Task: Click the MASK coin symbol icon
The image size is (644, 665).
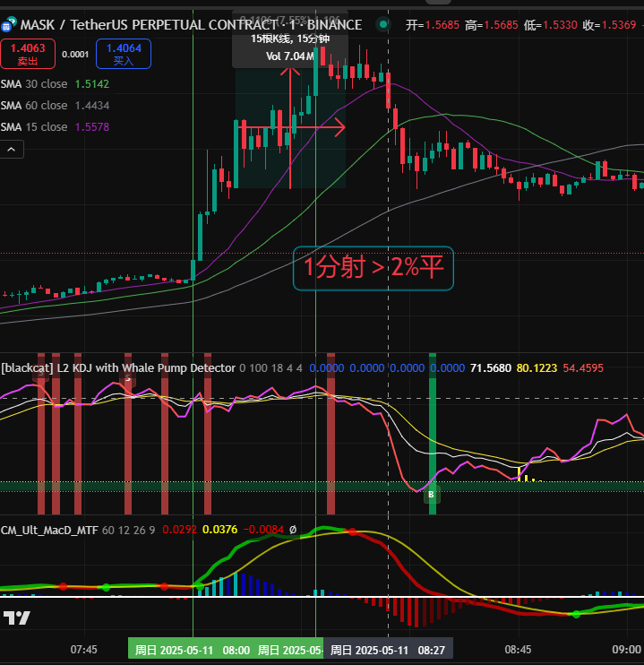Action: 9,24
